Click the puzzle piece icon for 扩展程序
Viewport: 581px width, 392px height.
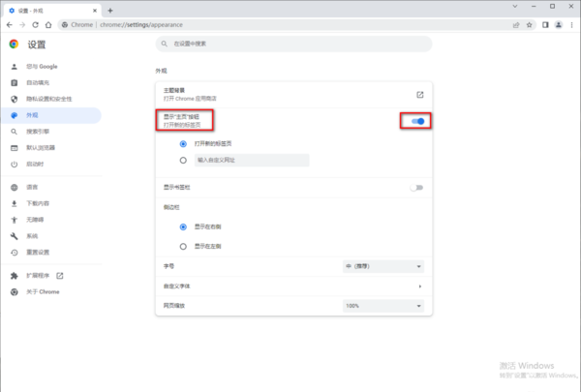15,276
